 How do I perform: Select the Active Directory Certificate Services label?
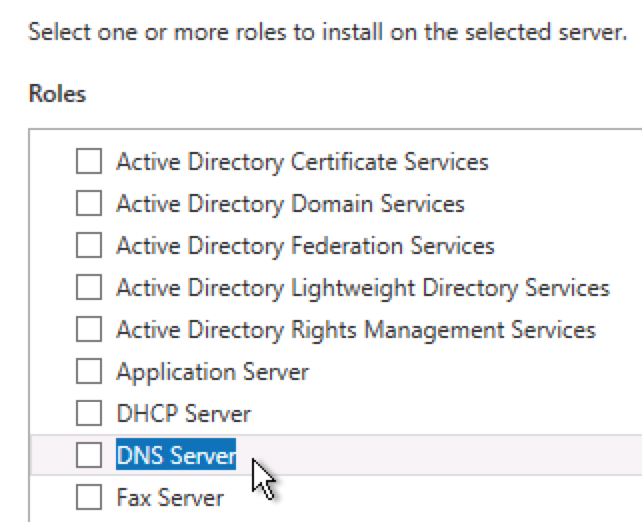pos(302,162)
